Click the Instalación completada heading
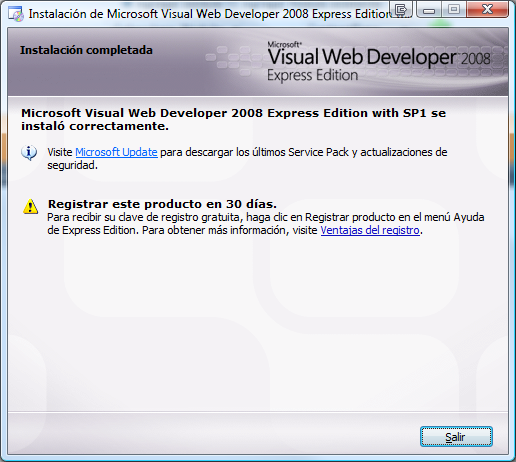The height and width of the screenshot is (462, 516). [86, 50]
